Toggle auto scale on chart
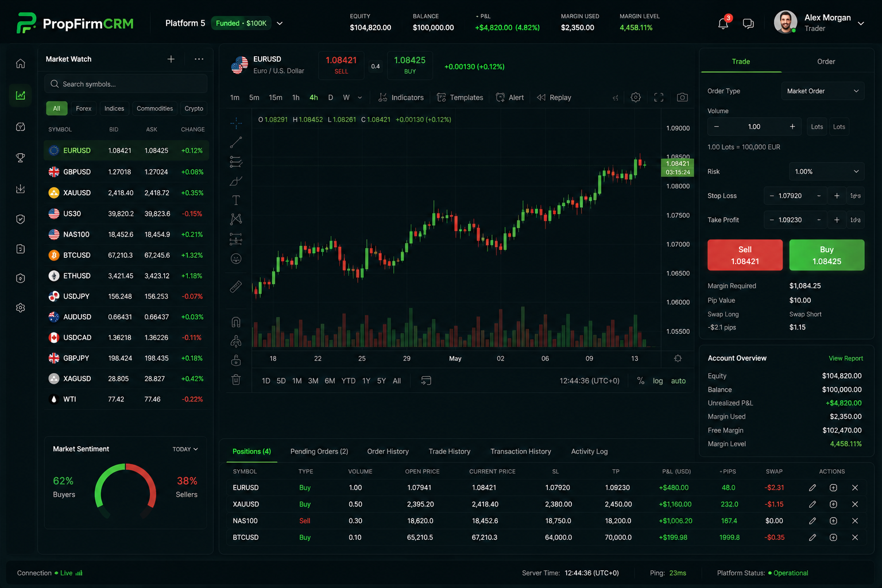This screenshot has width=882, height=588. pos(678,381)
